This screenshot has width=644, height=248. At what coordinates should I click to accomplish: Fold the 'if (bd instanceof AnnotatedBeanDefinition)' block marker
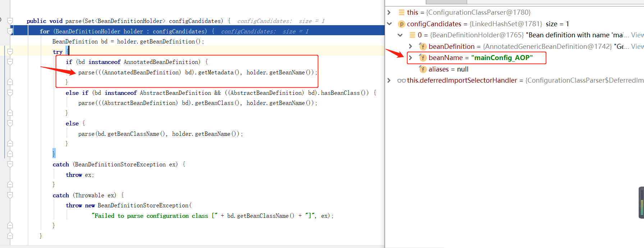[x=10, y=62]
